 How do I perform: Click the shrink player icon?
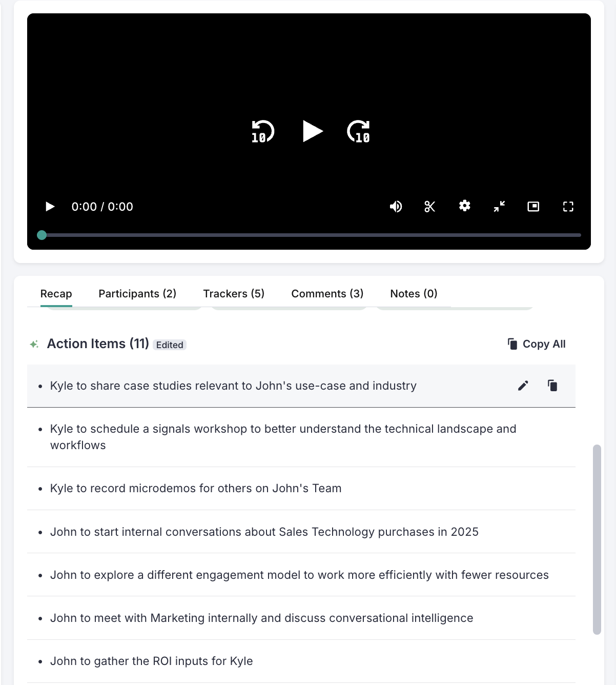(499, 206)
